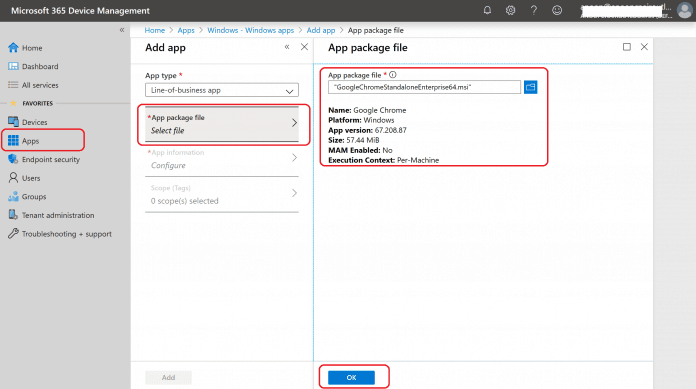The width and height of the screenshot is (696, 389).
Task: Go to Windows - Windows apps breadcrumb
Action: click(x=250, y=30)
